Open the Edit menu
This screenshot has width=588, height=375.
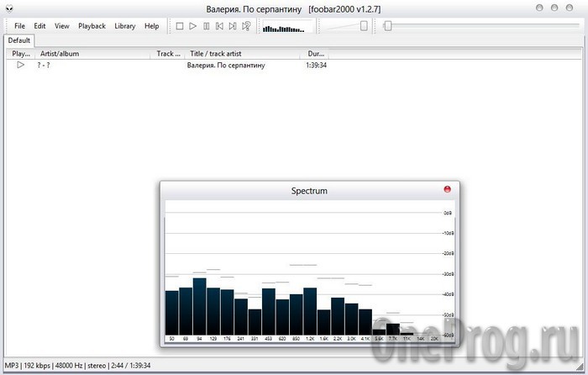click(39, 26)
